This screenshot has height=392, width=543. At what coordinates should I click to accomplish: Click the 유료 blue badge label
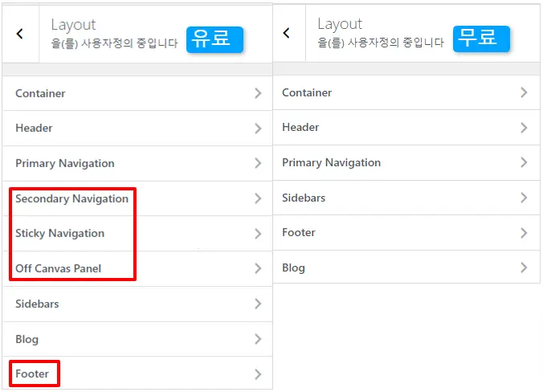(x=214, y=38)
